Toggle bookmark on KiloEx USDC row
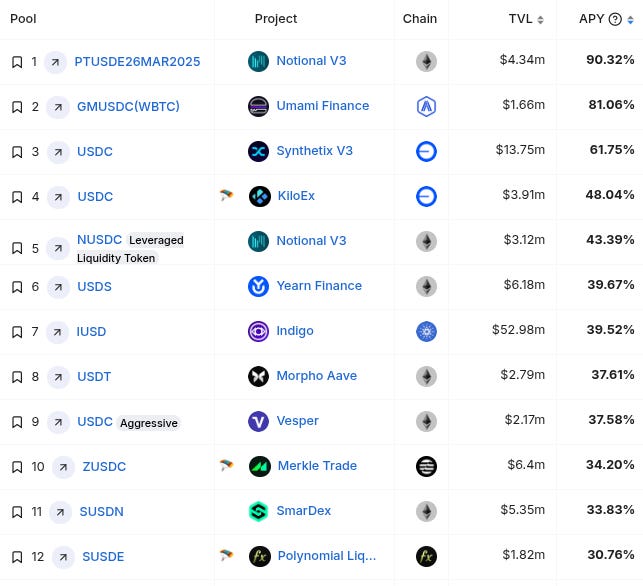Screen dimensions: 643x586 [x=17, y=197]
